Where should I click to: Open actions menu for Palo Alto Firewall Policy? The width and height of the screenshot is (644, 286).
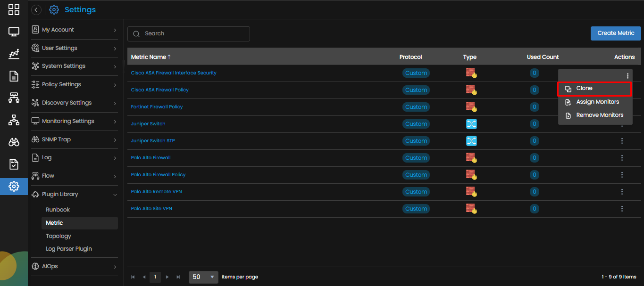pos(622,175)
